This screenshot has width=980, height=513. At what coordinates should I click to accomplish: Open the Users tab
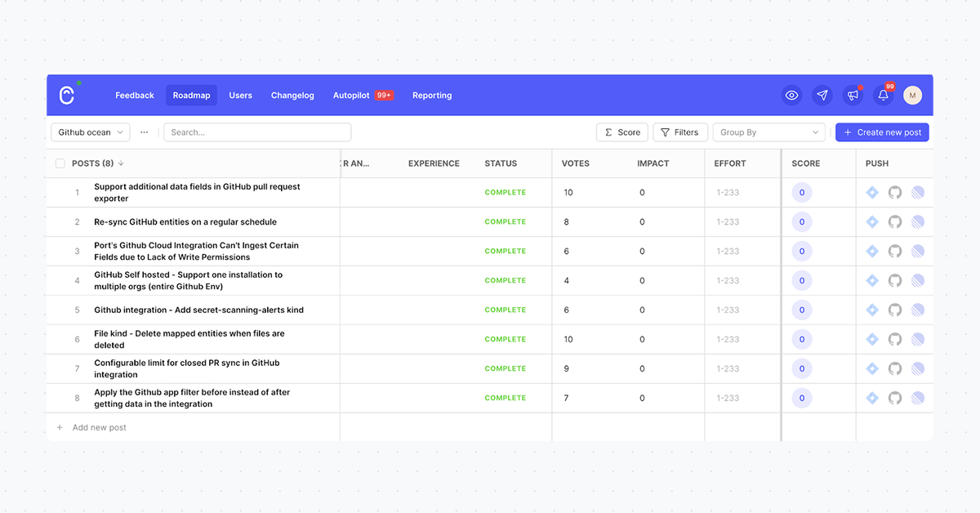[x=240, y=96]
